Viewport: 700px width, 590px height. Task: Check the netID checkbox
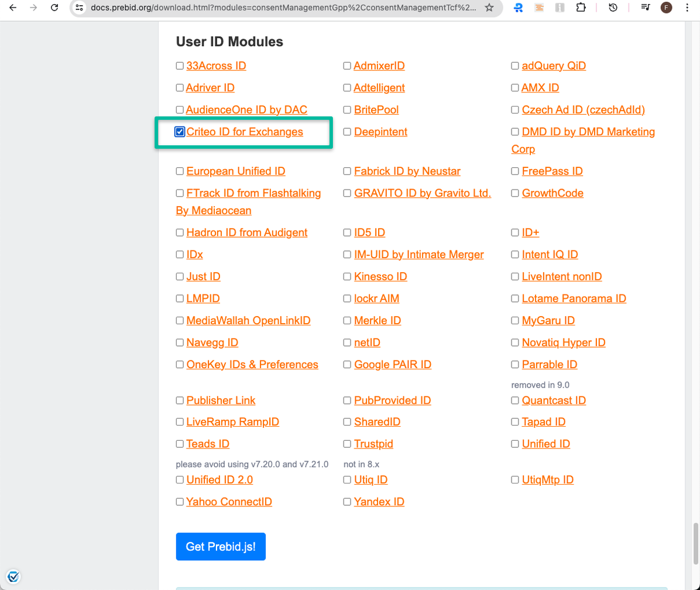(x=347, y=343)
